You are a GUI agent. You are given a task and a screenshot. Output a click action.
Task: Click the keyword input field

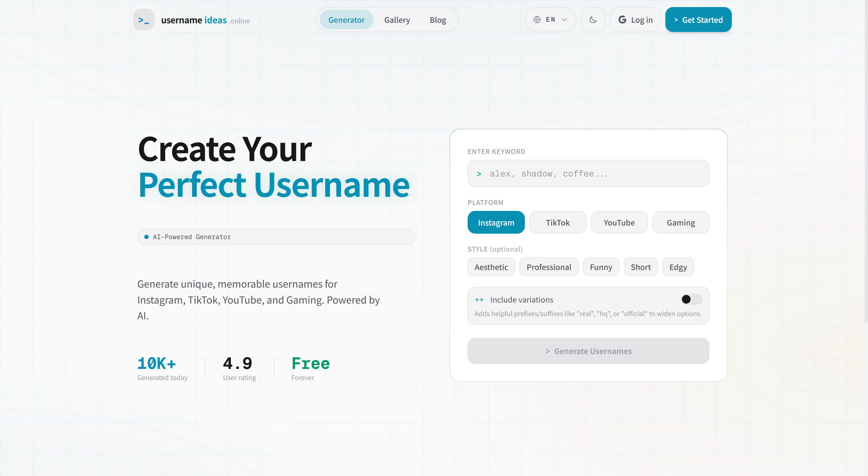(588, 173)
